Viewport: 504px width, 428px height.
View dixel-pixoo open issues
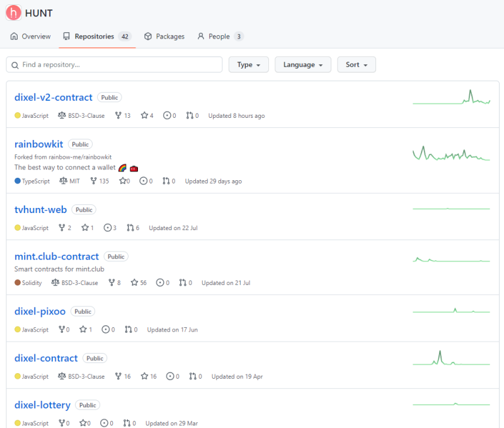(108, 330)
